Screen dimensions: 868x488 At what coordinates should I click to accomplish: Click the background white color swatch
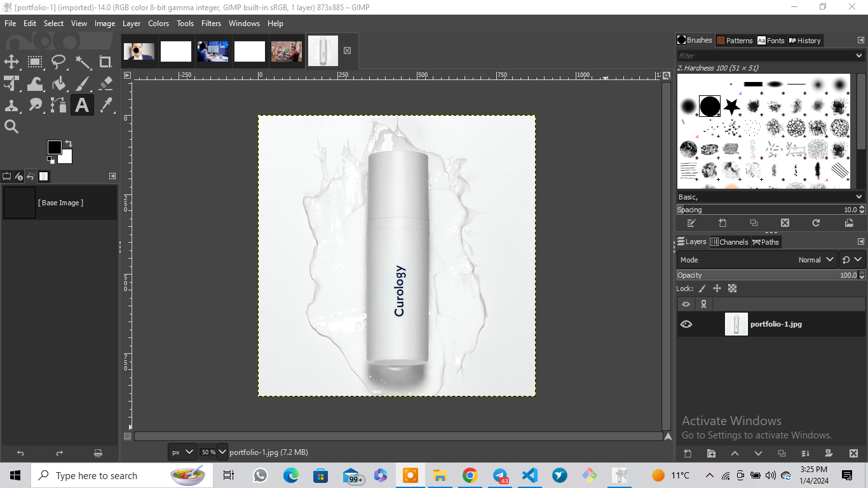(66, 158)
